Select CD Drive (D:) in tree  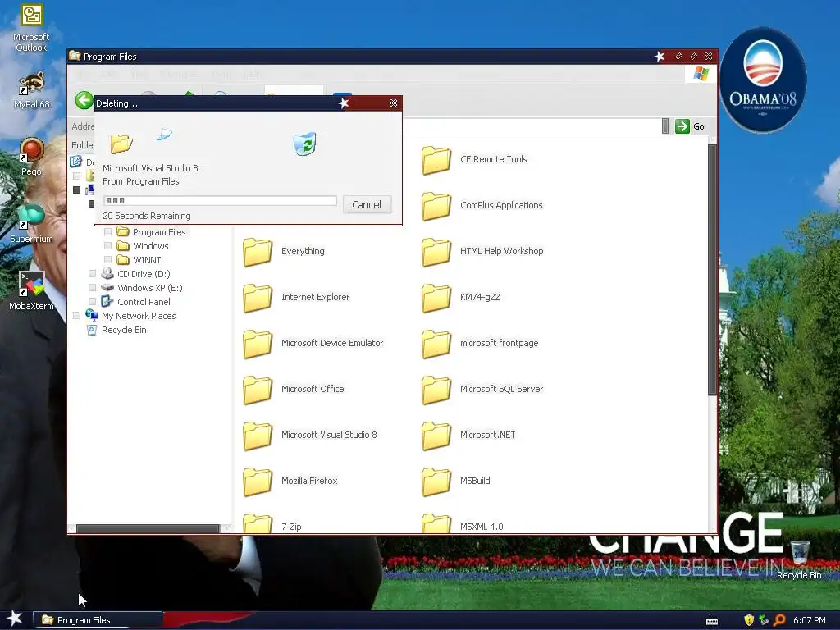click(136, 274)
